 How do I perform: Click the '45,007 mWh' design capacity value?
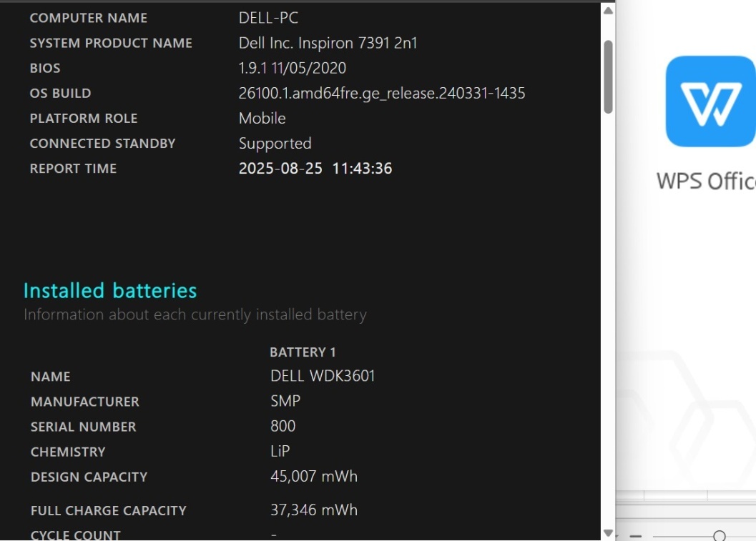(x=314, y=476)
